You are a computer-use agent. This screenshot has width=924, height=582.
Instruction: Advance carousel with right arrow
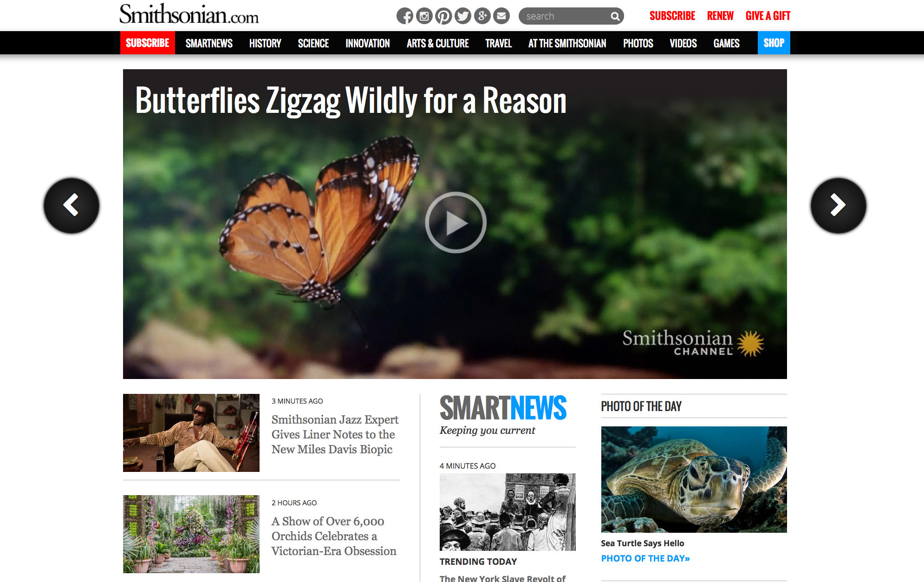(x=838, y=205)
